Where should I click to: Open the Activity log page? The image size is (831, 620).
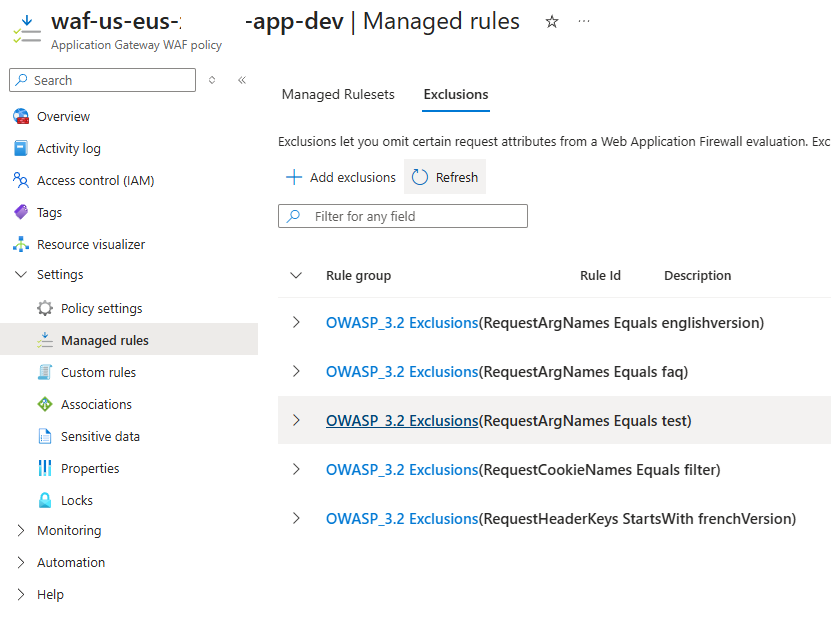pos(68,149)
